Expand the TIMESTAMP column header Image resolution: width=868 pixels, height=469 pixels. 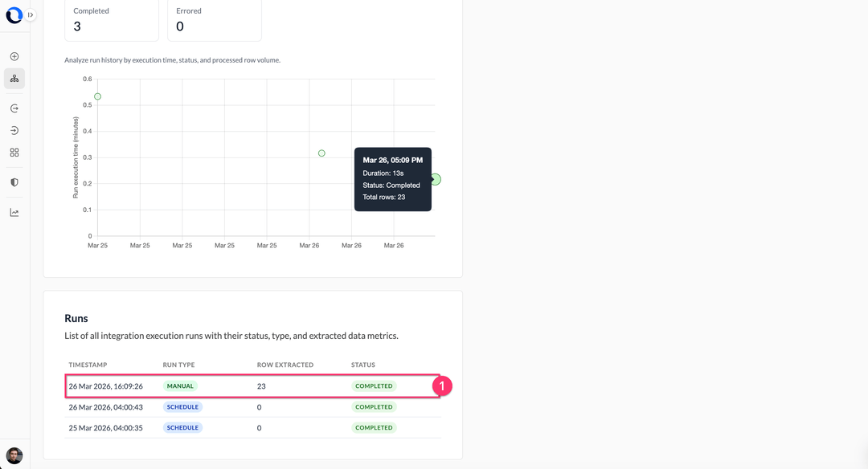(x=88, y=365)
